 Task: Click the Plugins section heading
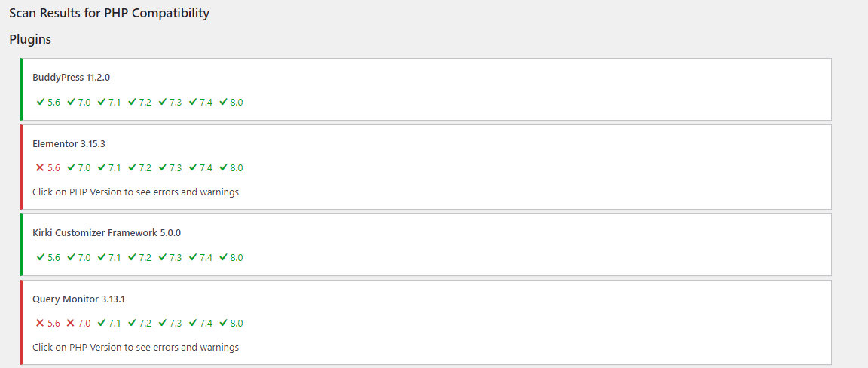point(30,39)
